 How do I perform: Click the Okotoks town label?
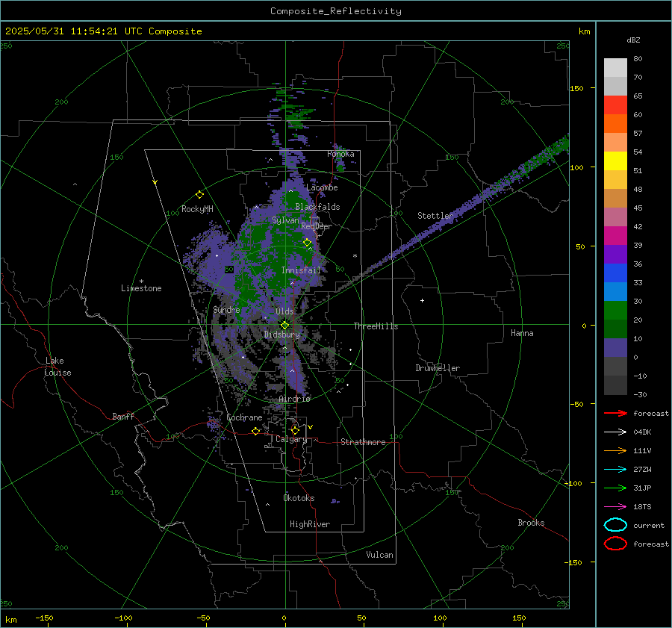299,498
